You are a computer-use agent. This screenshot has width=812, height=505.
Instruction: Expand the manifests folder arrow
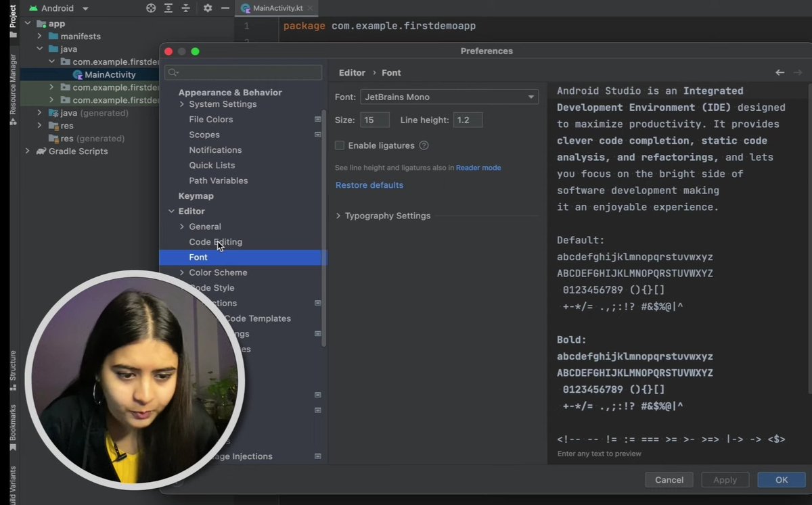(x=40, y=36)
